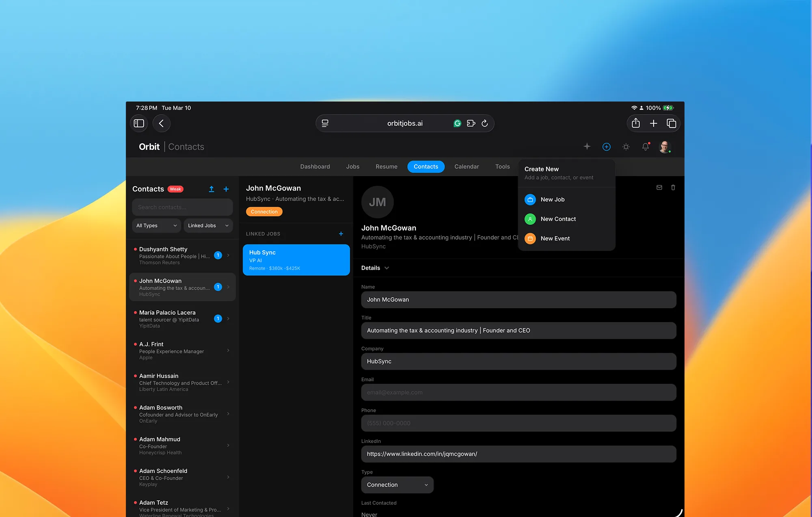Open the All Types filter dropdown

tap(156, 225)
